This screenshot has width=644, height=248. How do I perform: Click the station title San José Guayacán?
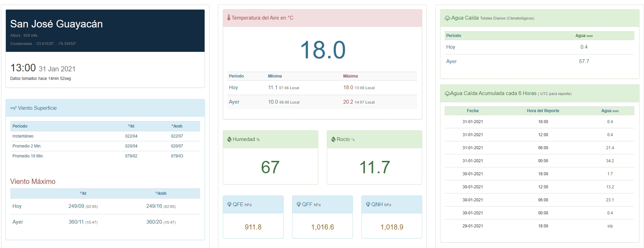[56, 24]
